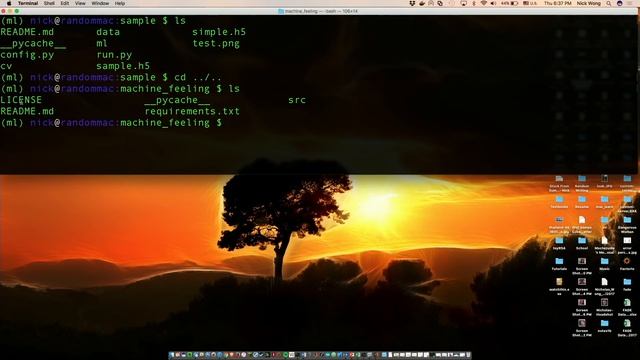Click the data entry in the listing
Image resolution: width=640 pixels, height=360 pixels.
point(108,32)
